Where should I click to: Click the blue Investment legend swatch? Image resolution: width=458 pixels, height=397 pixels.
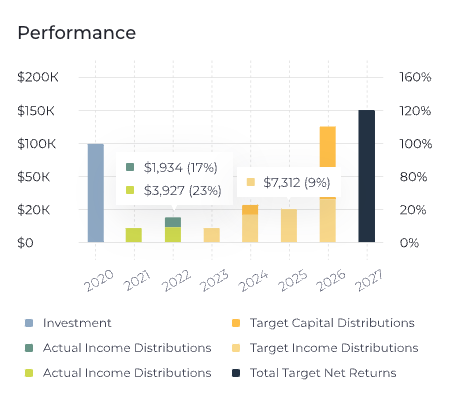coord(29,323)
